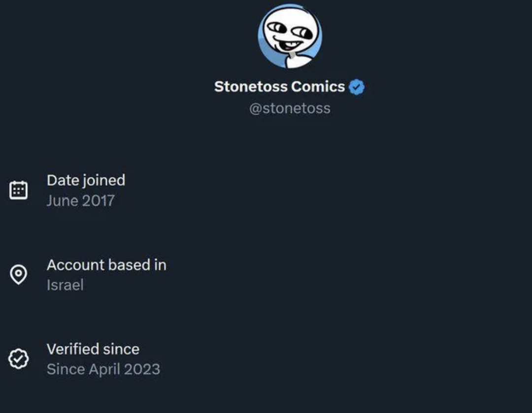Select the @stonetoss handle
Screen dimensions: 532x413
pyautogui.click(x=290, y=108)
